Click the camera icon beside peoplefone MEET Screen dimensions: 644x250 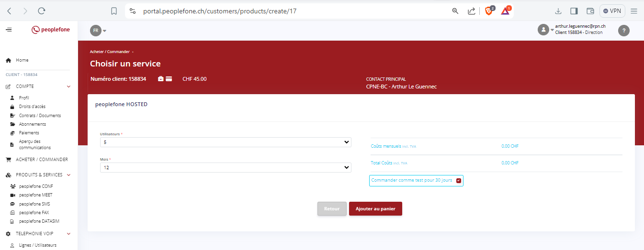point(13,195)
